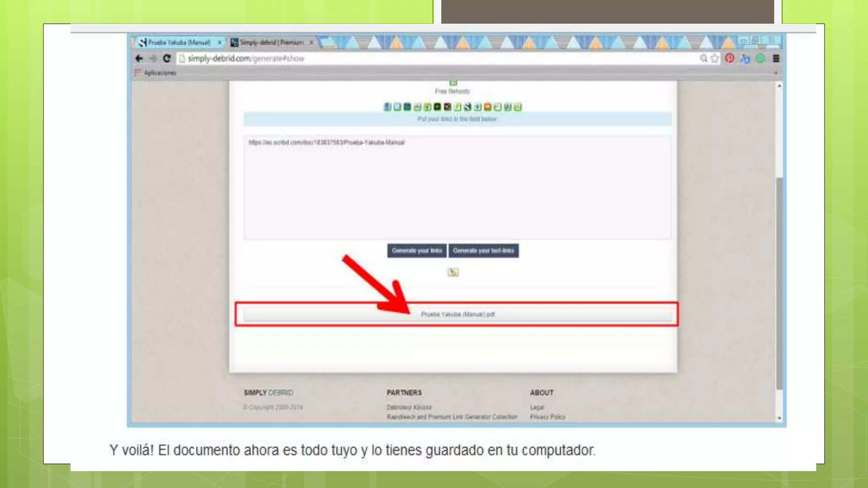Reload the simply-debrid page
868x488 pixels.
[167, 58]
